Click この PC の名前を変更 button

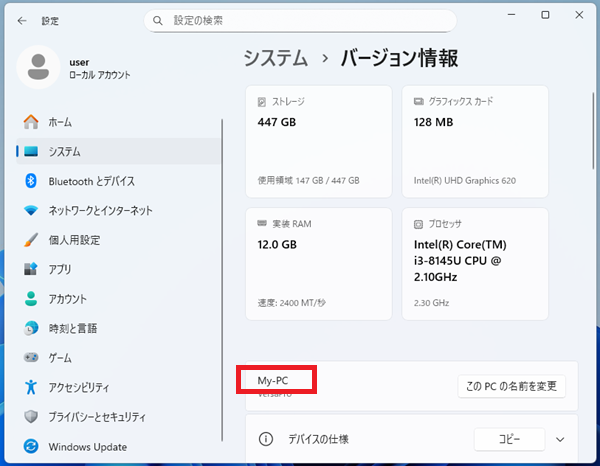click(x=511, y=386)
